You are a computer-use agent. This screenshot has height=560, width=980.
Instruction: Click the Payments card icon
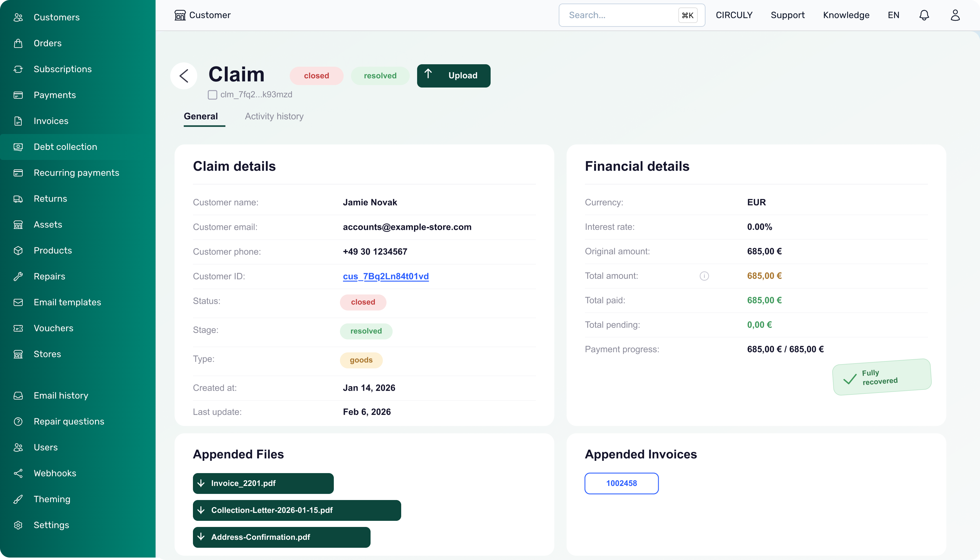[18, 95]
